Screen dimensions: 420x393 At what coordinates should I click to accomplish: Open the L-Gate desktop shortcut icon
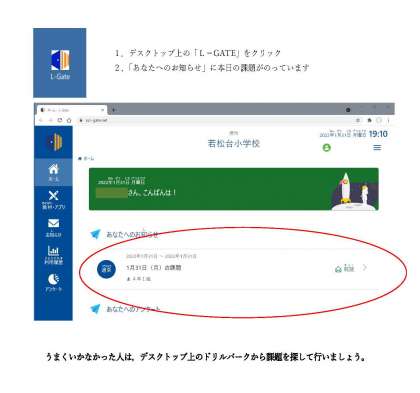coord(60,63)
